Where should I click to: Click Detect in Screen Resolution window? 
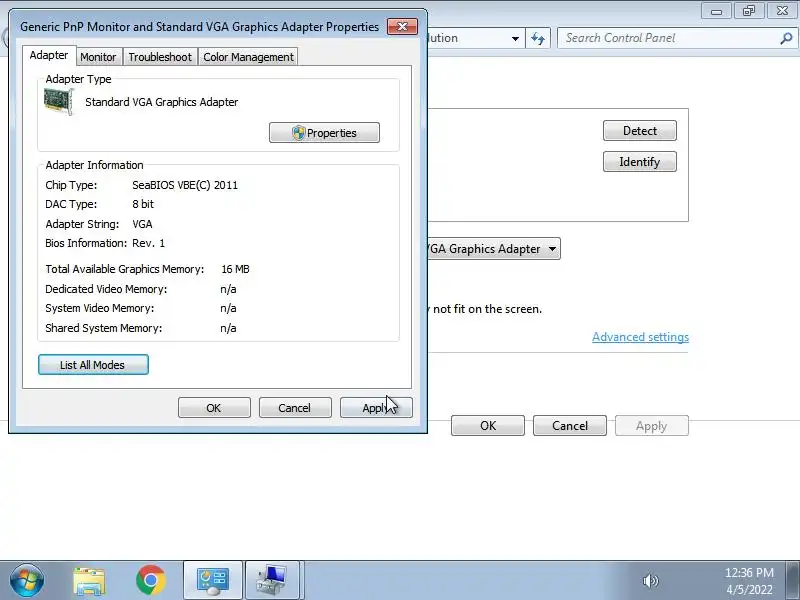click(640, 131)
